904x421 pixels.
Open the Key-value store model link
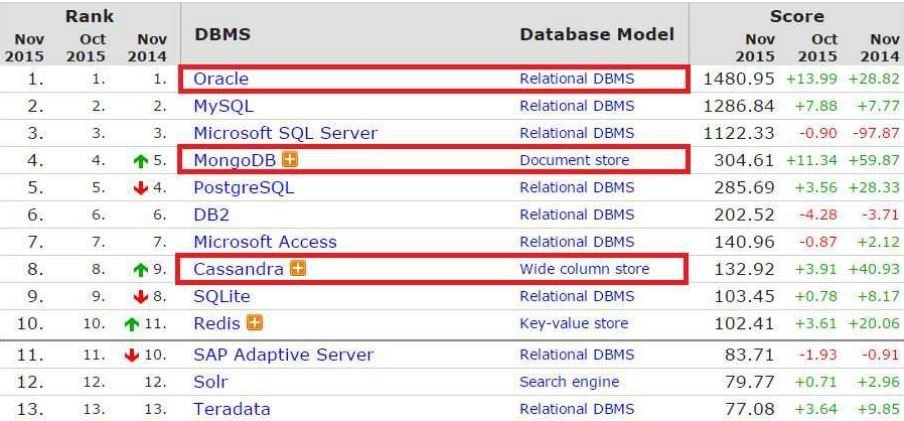574,324
